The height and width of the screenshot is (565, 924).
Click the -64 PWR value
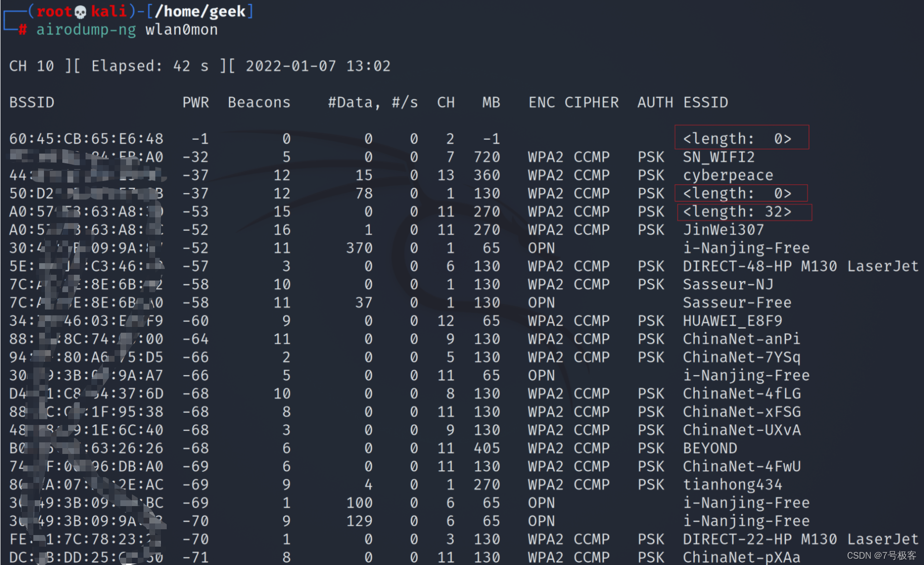196,339
